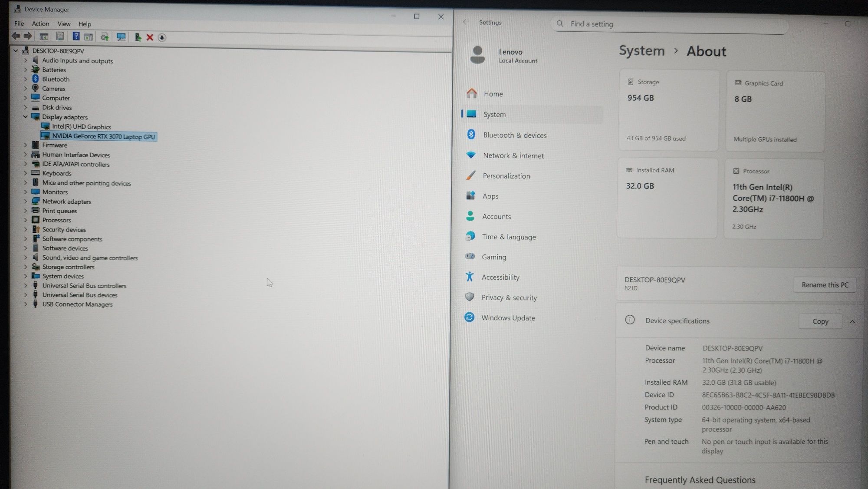Click the blue Help question mark icon
Screen dimensions: 868x489
76,36
